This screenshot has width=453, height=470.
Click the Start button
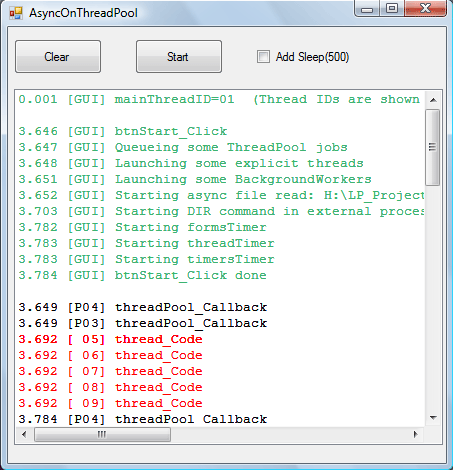[x=179, y=57]
